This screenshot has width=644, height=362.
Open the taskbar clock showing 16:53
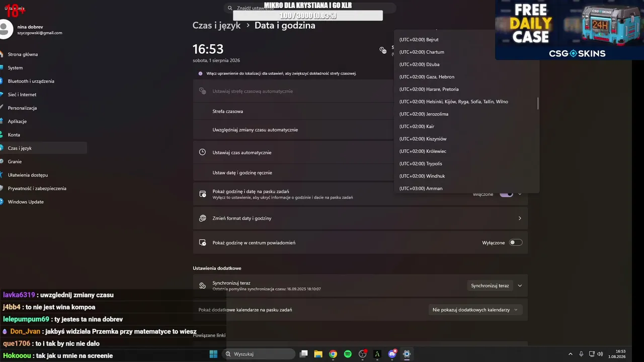click(x=617, y=354)
